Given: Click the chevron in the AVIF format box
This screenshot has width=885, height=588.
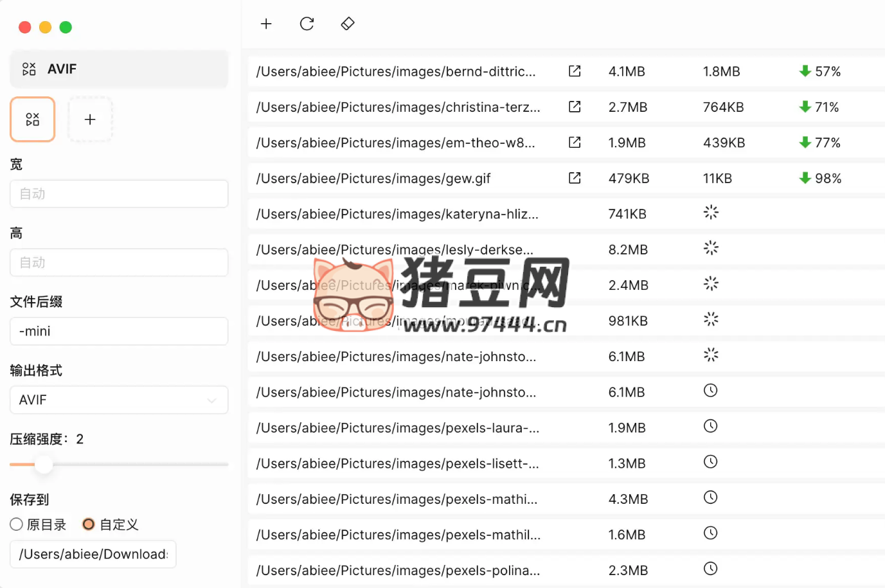Looking at the screenshot, I should [211, 400].
